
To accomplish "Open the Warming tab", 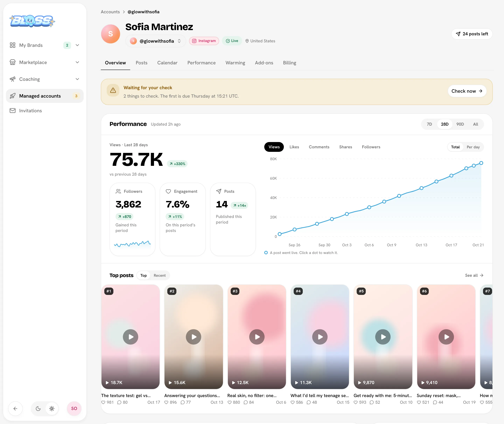I will 235,63.
